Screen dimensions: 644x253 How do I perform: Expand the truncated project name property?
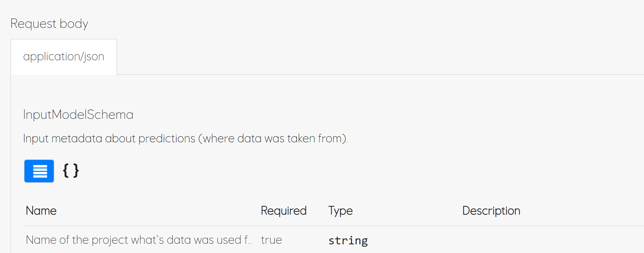click(140, 240)
